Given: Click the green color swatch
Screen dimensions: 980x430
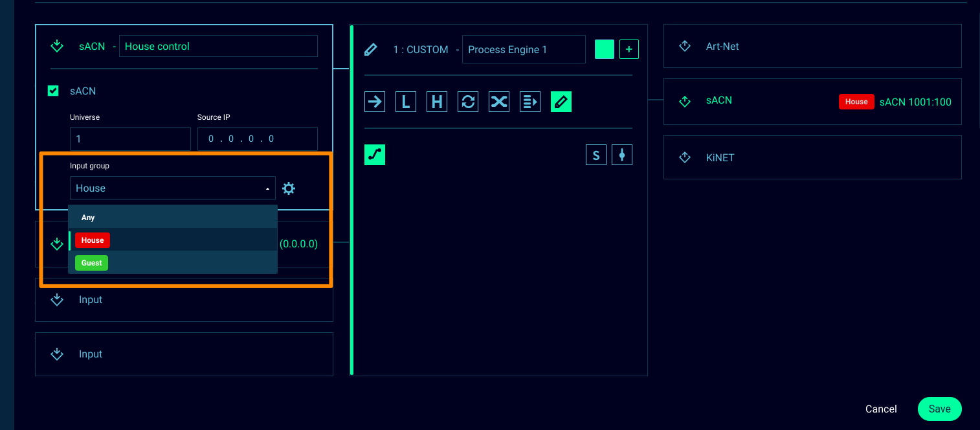Looking at the screenshot, I should click(x=605, y=50).
